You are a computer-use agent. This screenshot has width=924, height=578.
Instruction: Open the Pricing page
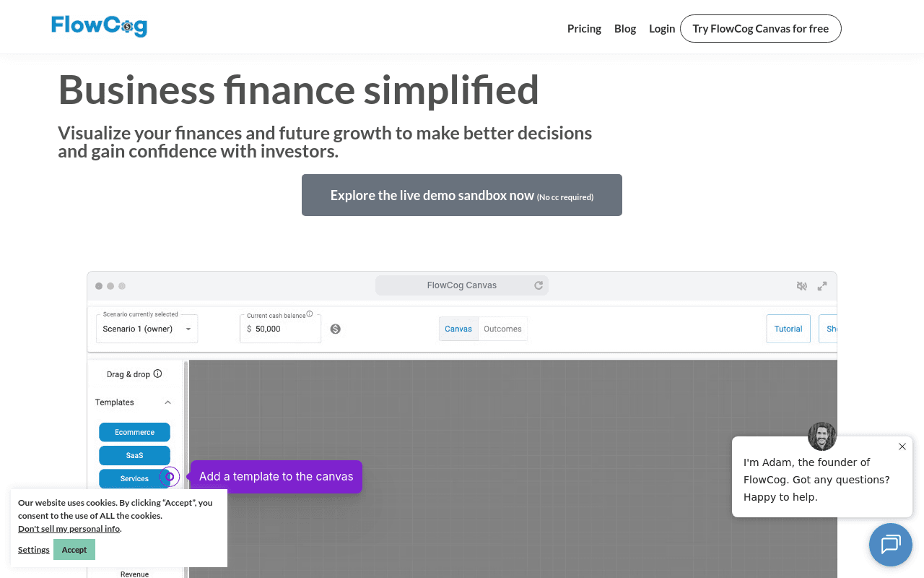click(584, 29)
